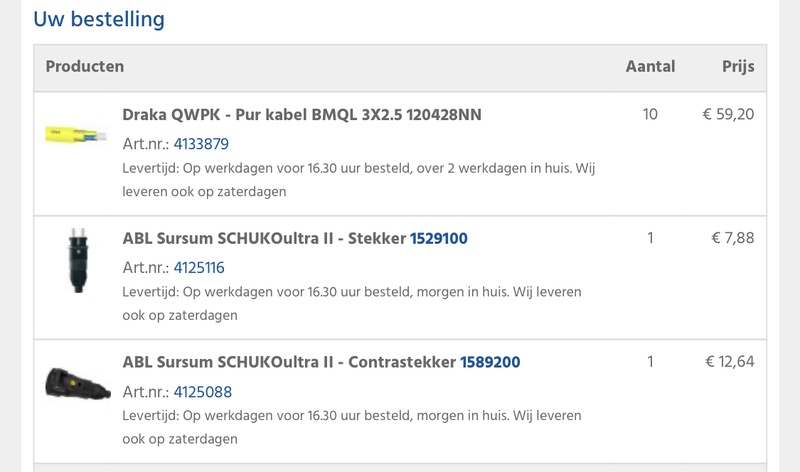
Task: Click the ABL Sursum Contrastekker product name
Action: click(289, 362)
